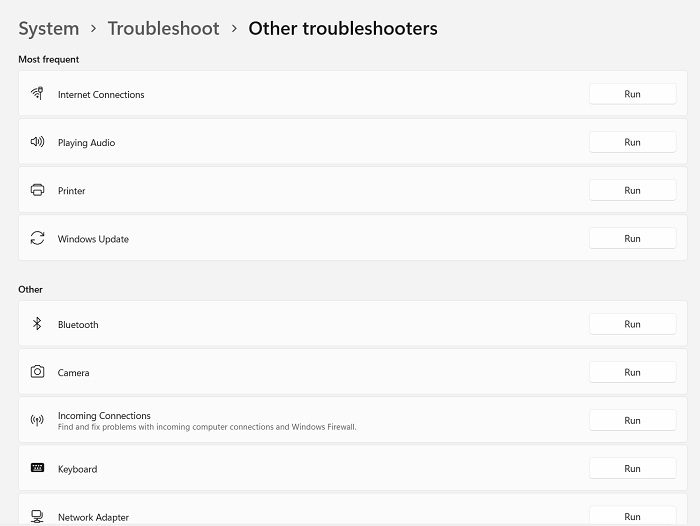The height and width of the screenshot is (526, 700).
Task: Run the Camera troubleshooter
Action: (632, 372)
